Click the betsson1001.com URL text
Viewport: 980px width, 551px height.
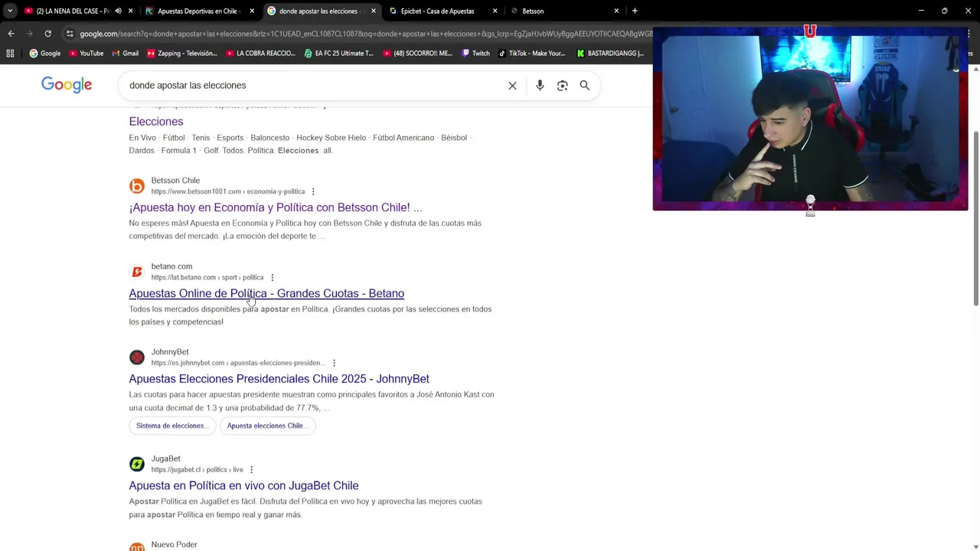227,191
